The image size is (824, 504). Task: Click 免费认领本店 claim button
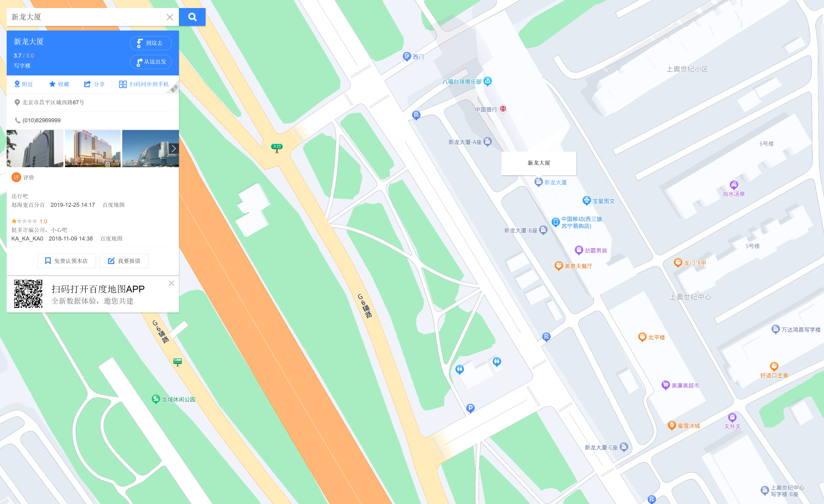tap(66, 261)
